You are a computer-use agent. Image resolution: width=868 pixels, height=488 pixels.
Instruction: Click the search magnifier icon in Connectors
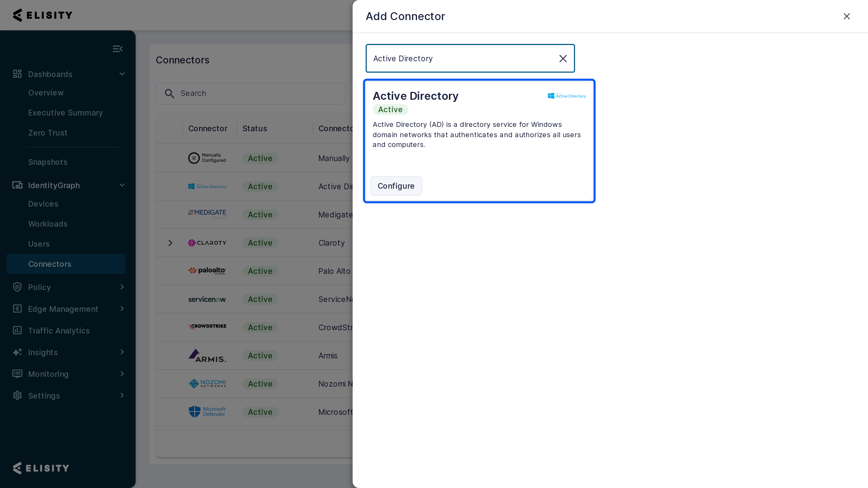click(170, 93)
